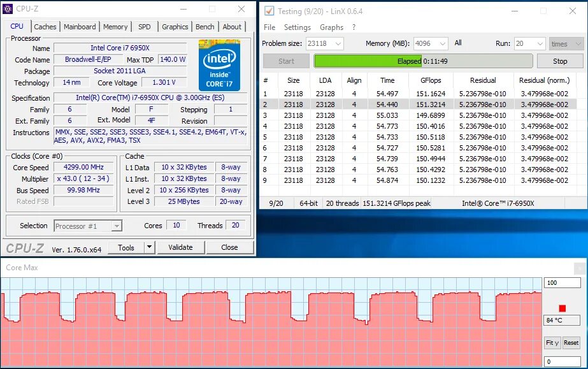Click the Fit y button in Core Max

point(552,342)
